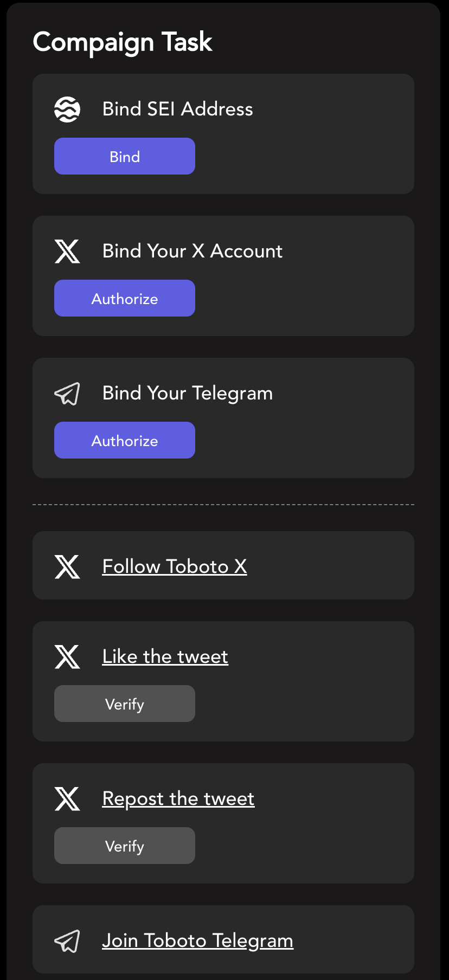This screenshot has width=449, height=980.
Task: Click the X icon next to Repost the tweet
Action: click(x=67, y=799)
